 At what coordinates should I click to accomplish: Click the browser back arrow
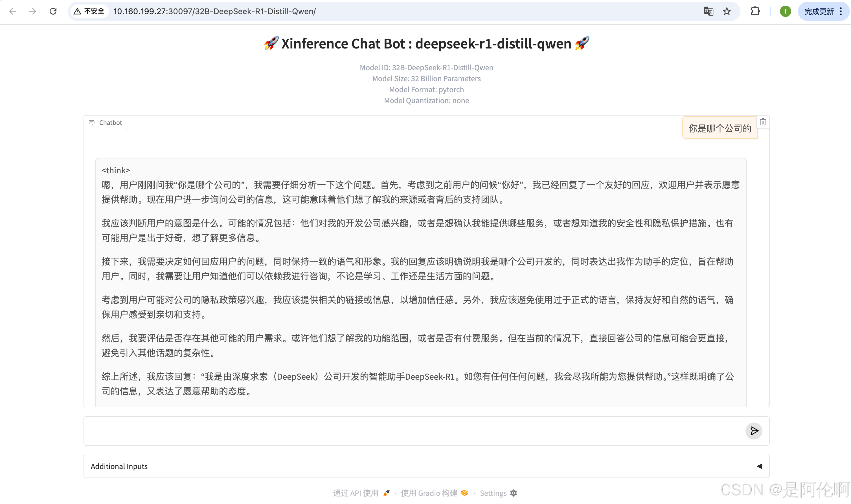point(13,11)
